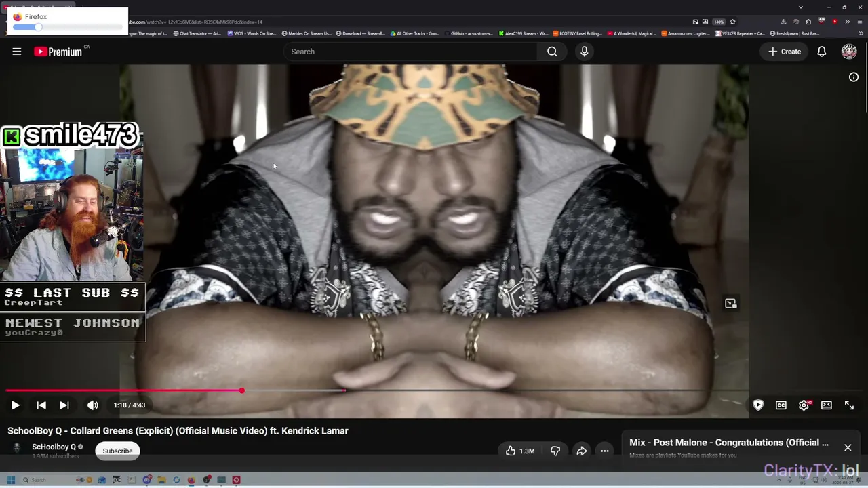
Task: Open the player settings gear
Action: pyautogui.click(x=804, y=405)
